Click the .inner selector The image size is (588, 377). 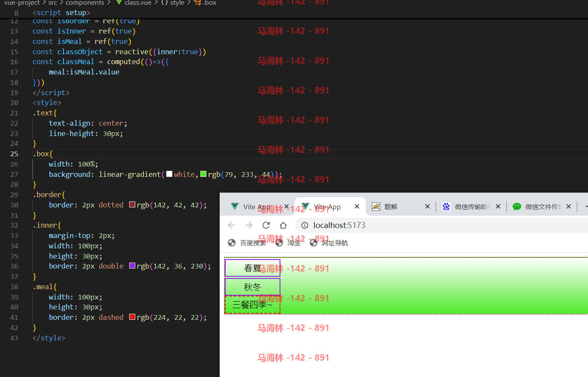45,225
